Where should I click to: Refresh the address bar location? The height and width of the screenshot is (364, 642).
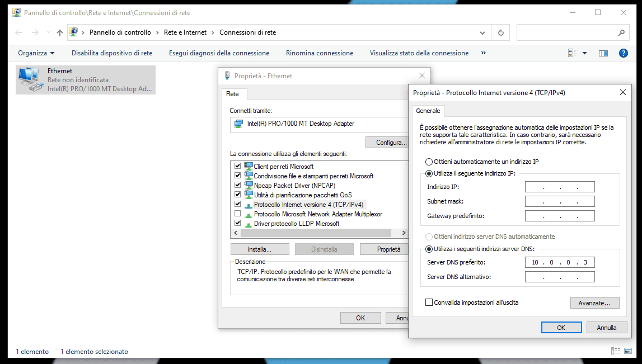[500, 32]
